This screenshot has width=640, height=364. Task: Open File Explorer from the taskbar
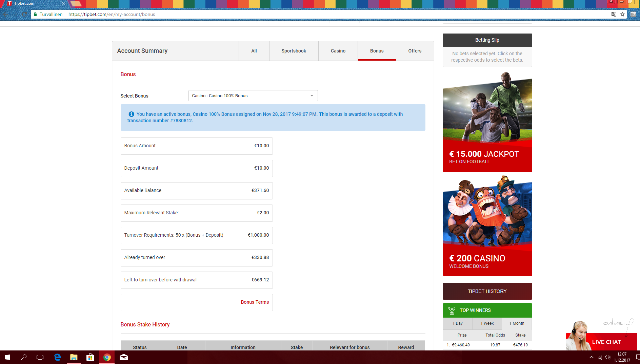pyautogui.click(x=74, y=357)
